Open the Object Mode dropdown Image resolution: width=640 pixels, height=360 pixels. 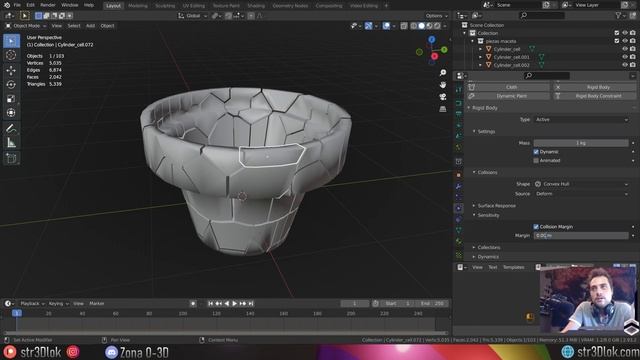(x=26, y=26)
